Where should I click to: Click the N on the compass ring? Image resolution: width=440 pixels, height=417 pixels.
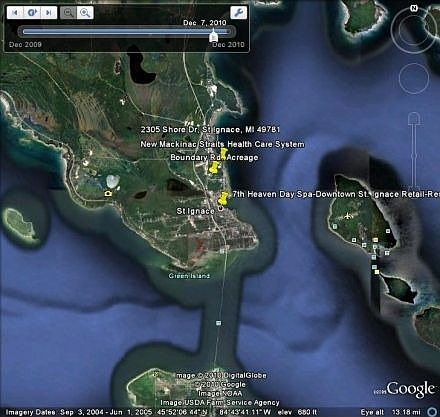point(414,9)
